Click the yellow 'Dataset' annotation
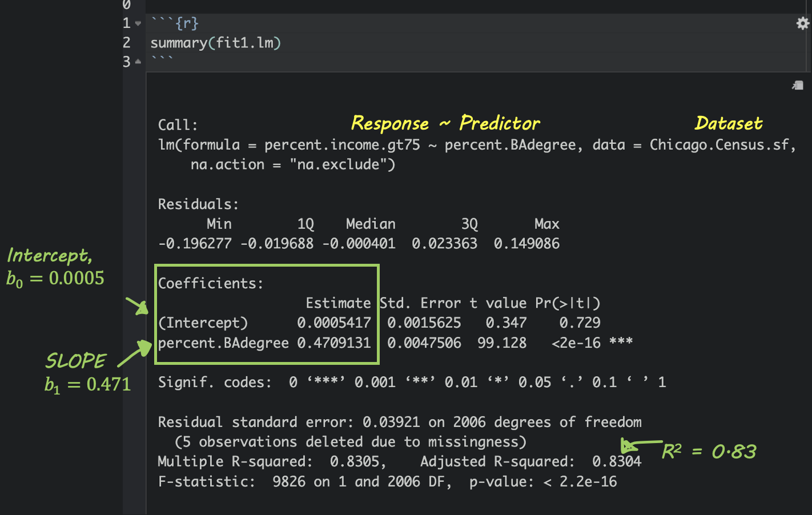Screen dimensions: 812x515 point(728,123)
